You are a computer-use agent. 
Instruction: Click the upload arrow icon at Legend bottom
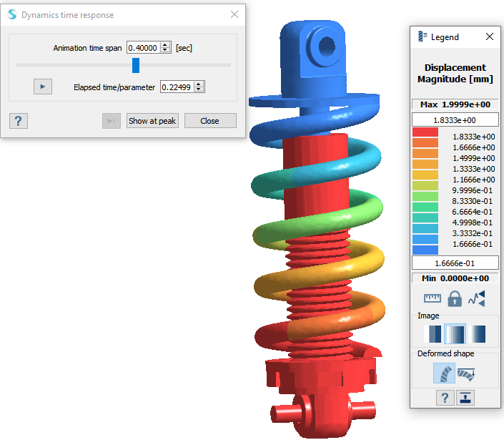(465, 398)
